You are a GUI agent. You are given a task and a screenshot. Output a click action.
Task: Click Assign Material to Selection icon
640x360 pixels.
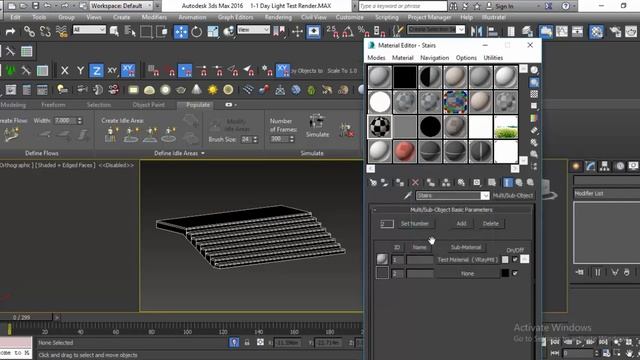400,183
